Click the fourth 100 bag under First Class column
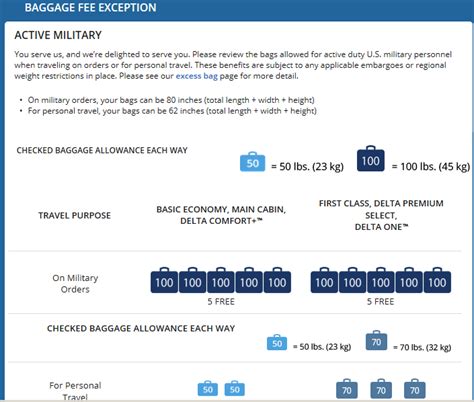The height and width of the screenshot is (402, 474). click(409, 280)
